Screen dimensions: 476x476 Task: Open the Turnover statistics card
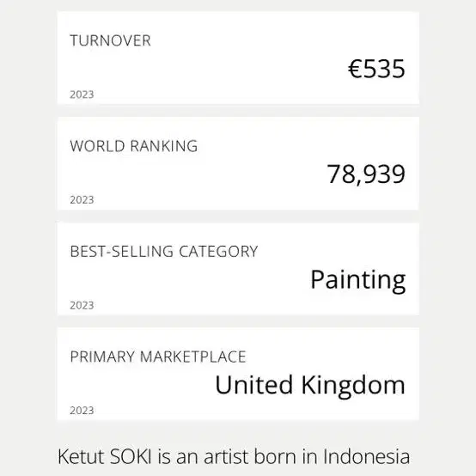[238, 58]
